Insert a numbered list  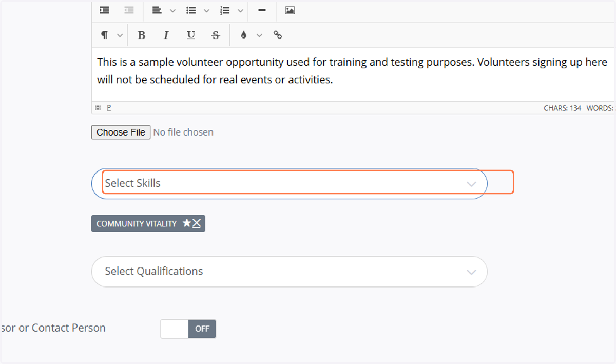(x=225, y=10)
